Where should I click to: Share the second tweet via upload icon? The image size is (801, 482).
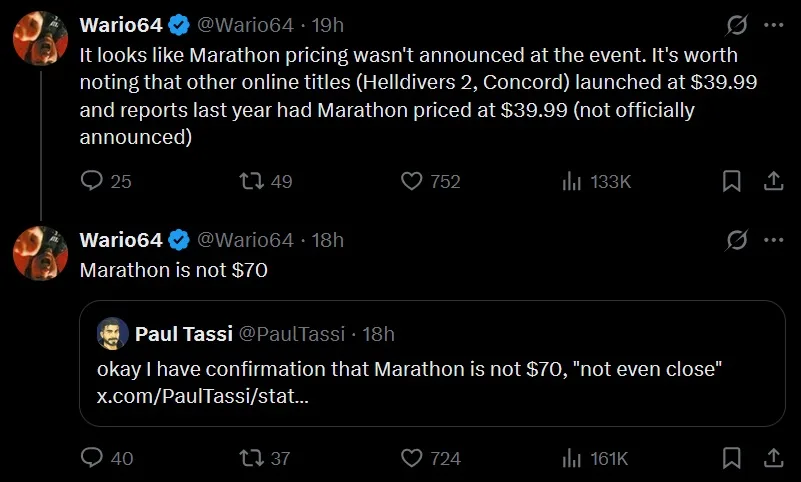point(773,457)
